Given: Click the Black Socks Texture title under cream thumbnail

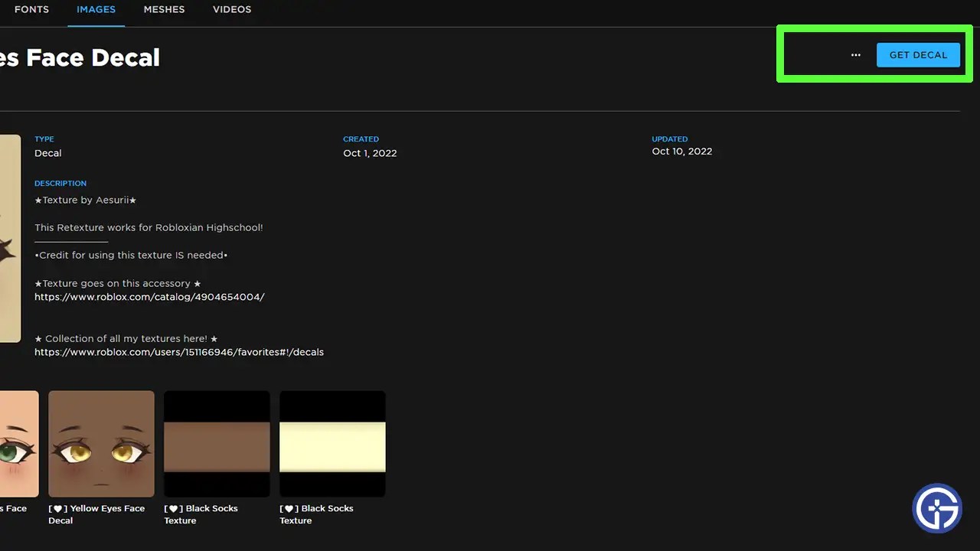Looking at the screenshot, I should pos(316,514).
